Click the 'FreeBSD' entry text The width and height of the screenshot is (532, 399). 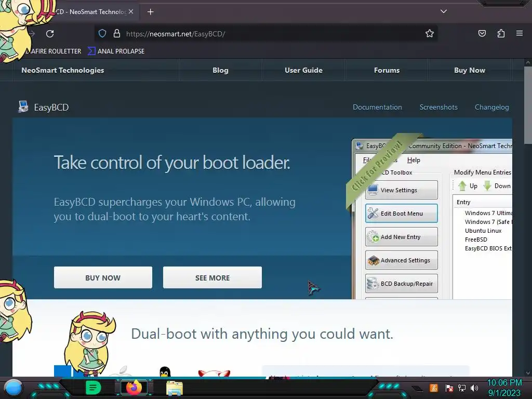476,240
